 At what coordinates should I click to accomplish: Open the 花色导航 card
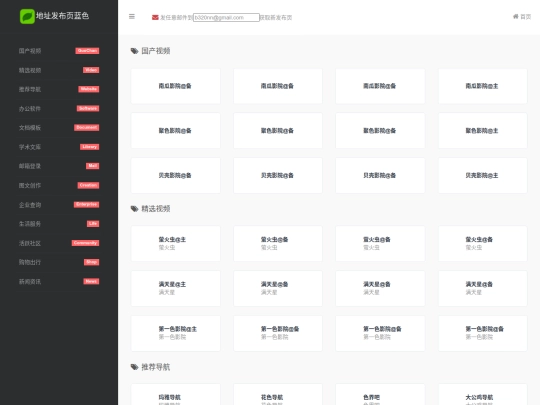[278, 395]
